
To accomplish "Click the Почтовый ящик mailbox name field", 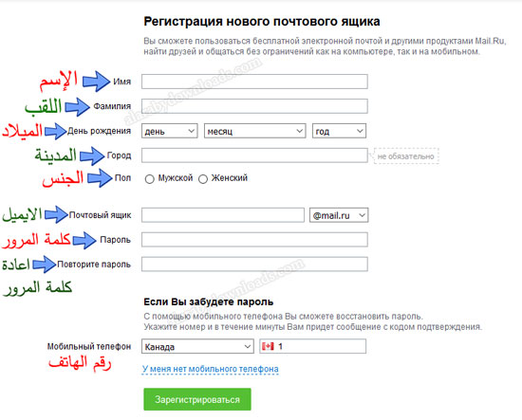I will point(223,215).
